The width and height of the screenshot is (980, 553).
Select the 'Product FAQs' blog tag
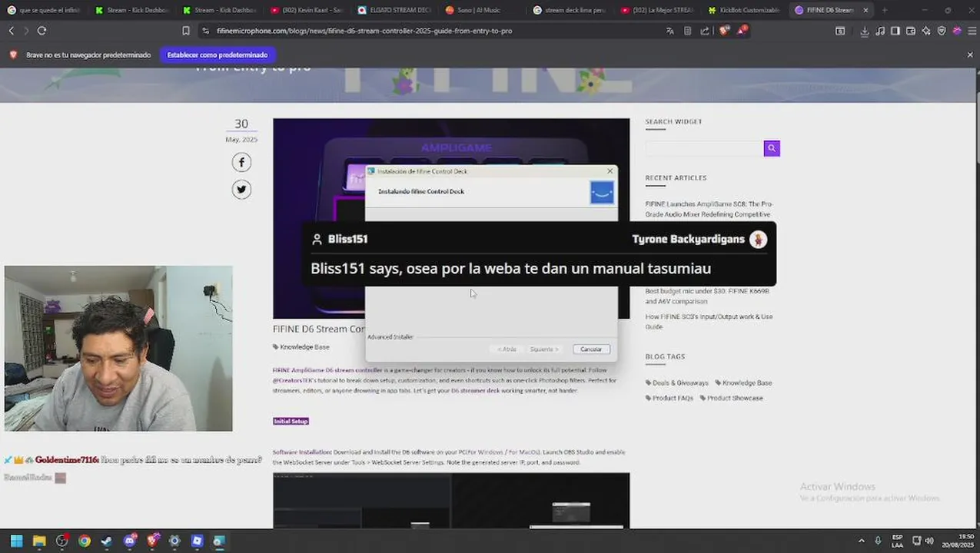pos(669,398)
